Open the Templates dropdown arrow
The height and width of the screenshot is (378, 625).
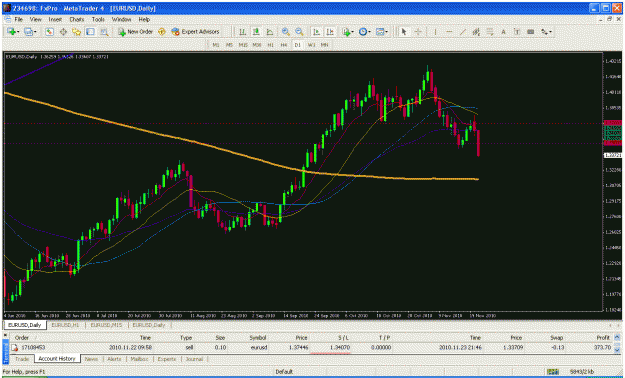[x=387, y=32]
